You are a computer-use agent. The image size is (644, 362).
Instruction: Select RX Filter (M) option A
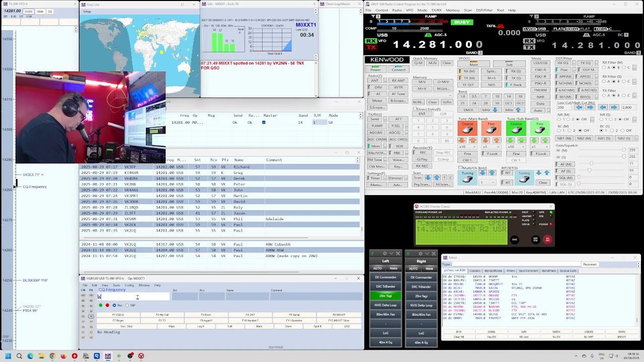pyautogui.click(x=604, y=67)
